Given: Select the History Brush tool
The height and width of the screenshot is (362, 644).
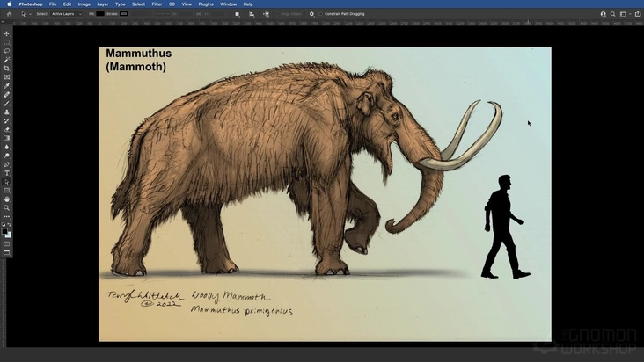Looking at the screenshot, I should click(6, 121).
